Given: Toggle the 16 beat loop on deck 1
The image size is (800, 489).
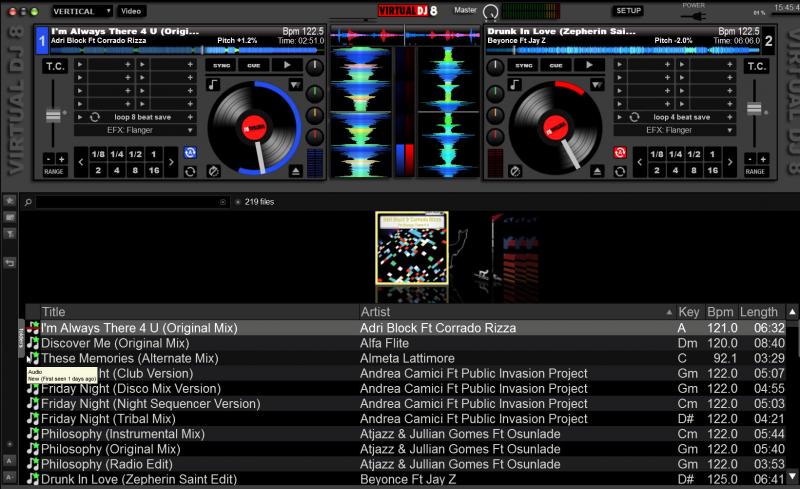Looking at the screenshot, I should point(154,170).
